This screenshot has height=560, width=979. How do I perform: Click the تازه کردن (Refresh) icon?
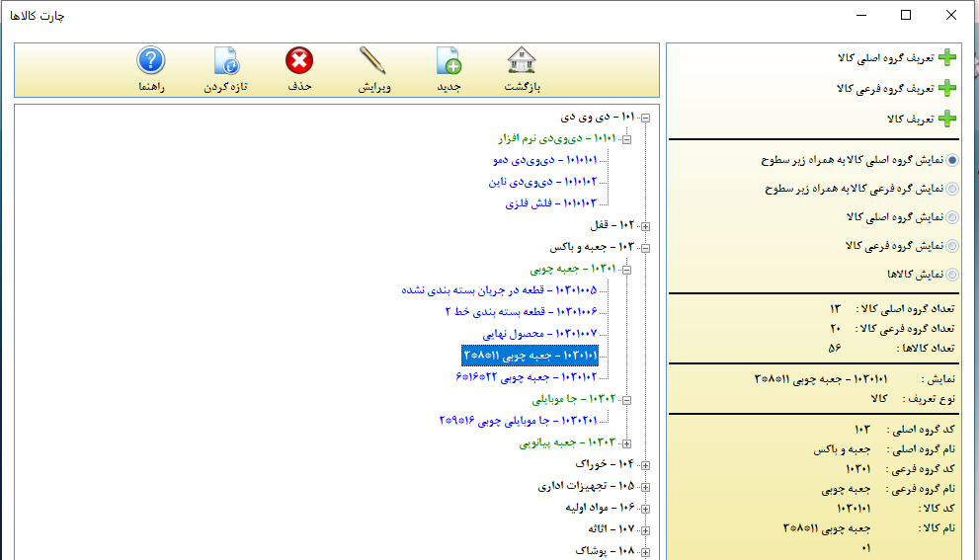225,62
